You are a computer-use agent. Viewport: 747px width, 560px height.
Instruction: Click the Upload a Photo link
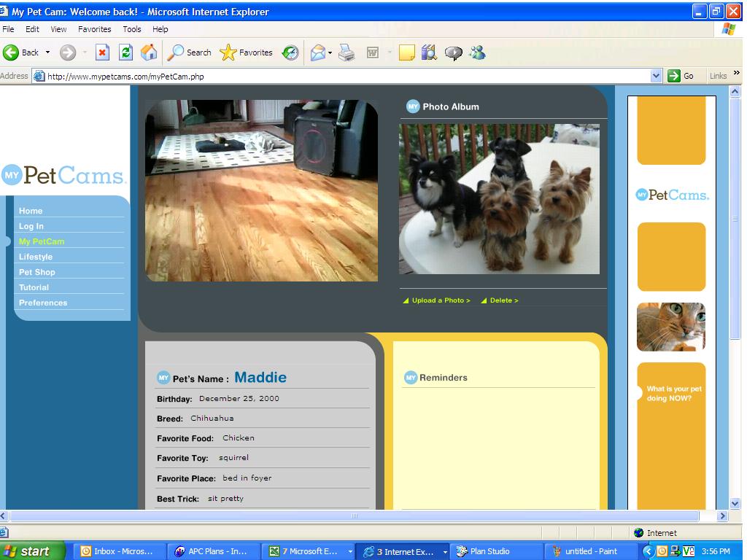click(x=441, y=300)
